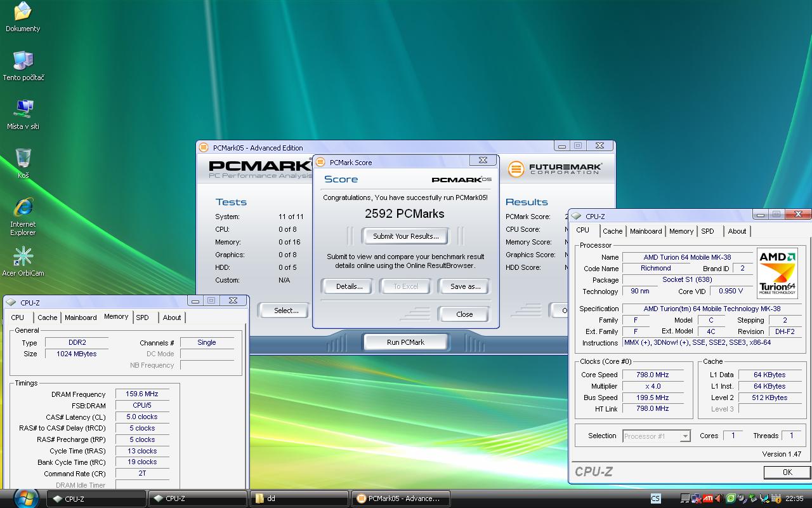Click Submit Your Results button

pyautogui.click(x=405, y=236)
